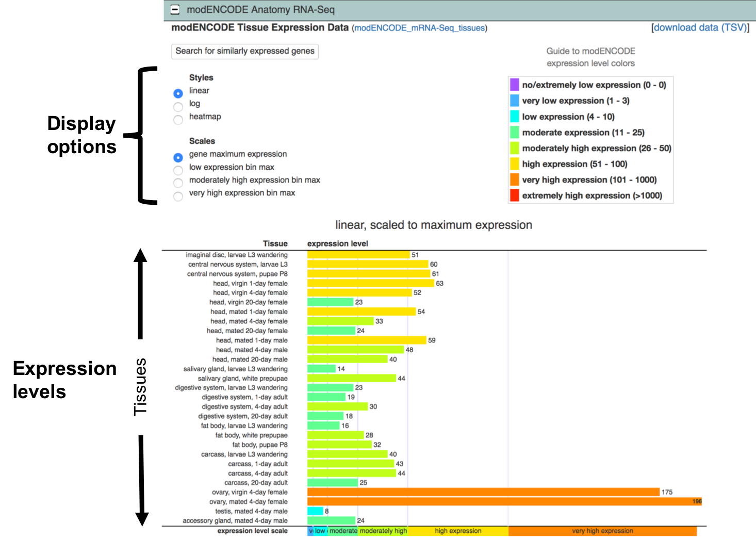Click the 'carcass, 1-day adult' label
756x540 pixels.
(258, 464)
